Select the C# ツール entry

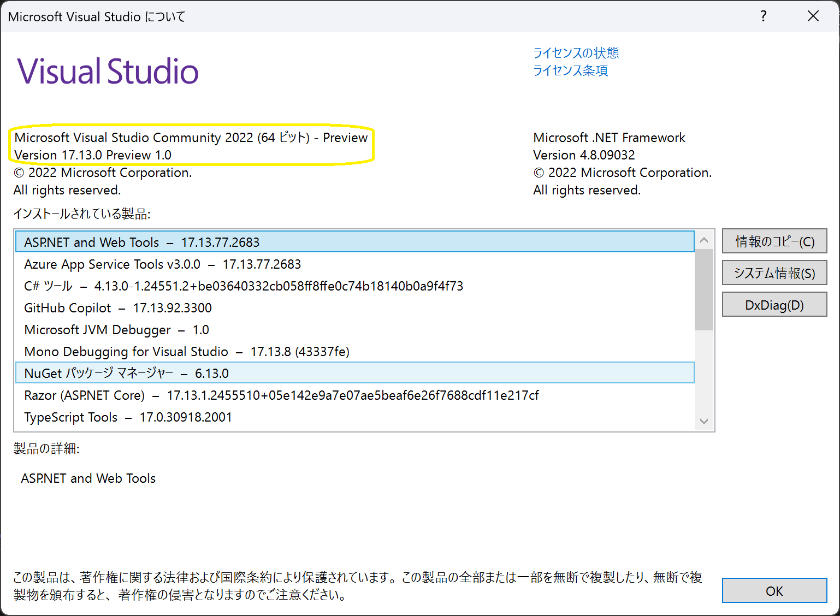[355, 286]
